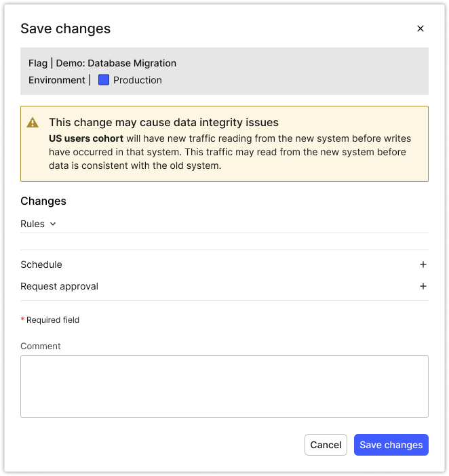The image size is (449, 476).
Task: Click the Save changes dialog title
Action: coord(65,28)
